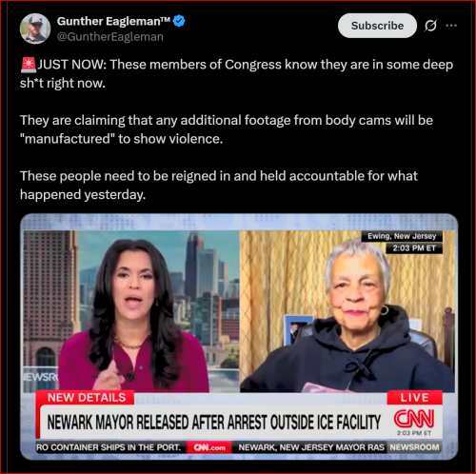Screen dimensions: 476x474
Task: Click the 2:03 PM ET time label
Action: (x=414, y=248)
